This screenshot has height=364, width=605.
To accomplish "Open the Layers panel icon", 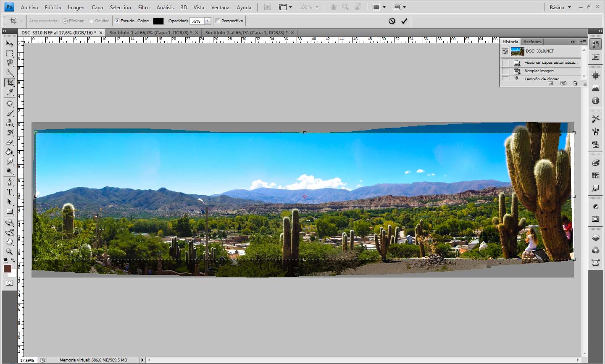I will pyautogui.click(x=595, y=238).
